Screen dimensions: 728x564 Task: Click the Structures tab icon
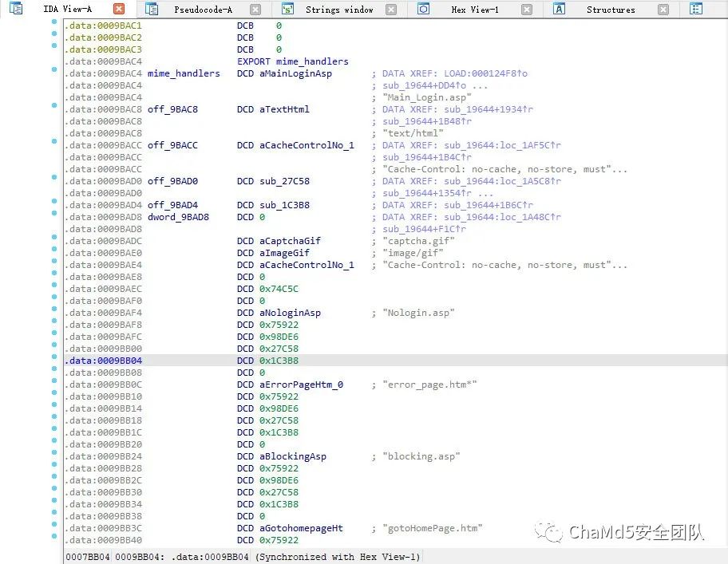[559, 9]
